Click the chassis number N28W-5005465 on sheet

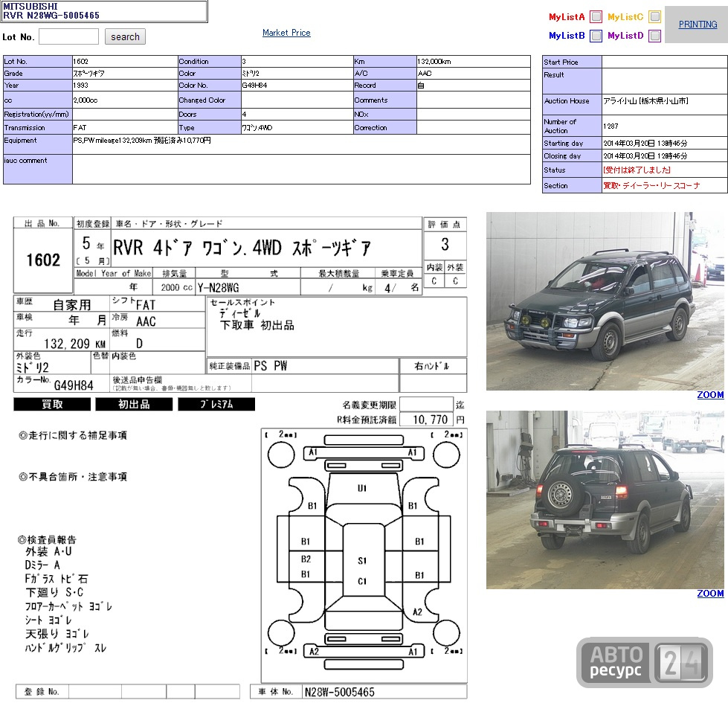(339, 693)
